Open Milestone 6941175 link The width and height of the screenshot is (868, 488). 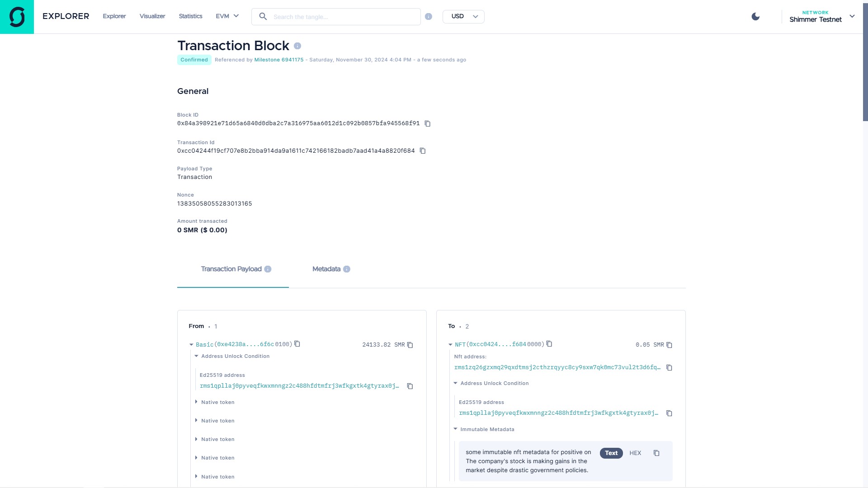[278, 60]
